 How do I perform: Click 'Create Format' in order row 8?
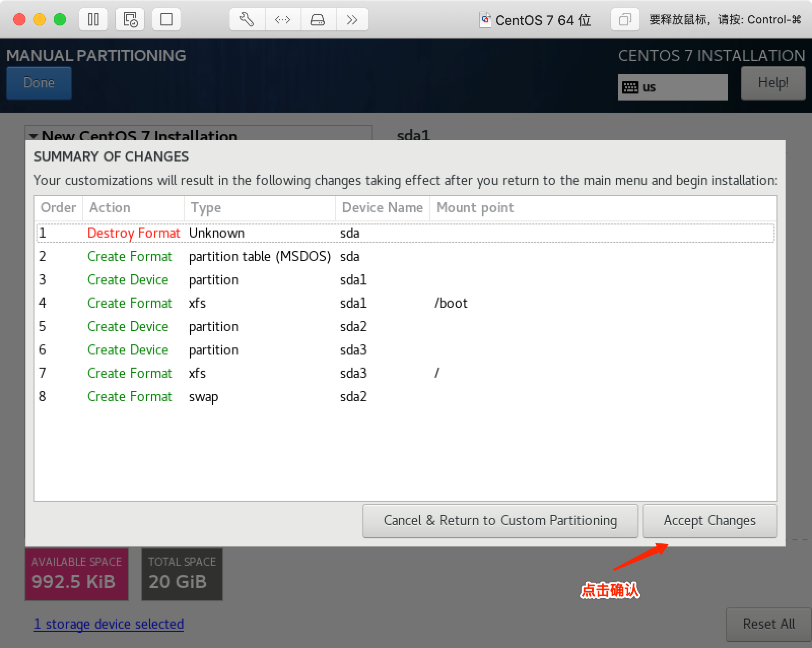[129, 397]
